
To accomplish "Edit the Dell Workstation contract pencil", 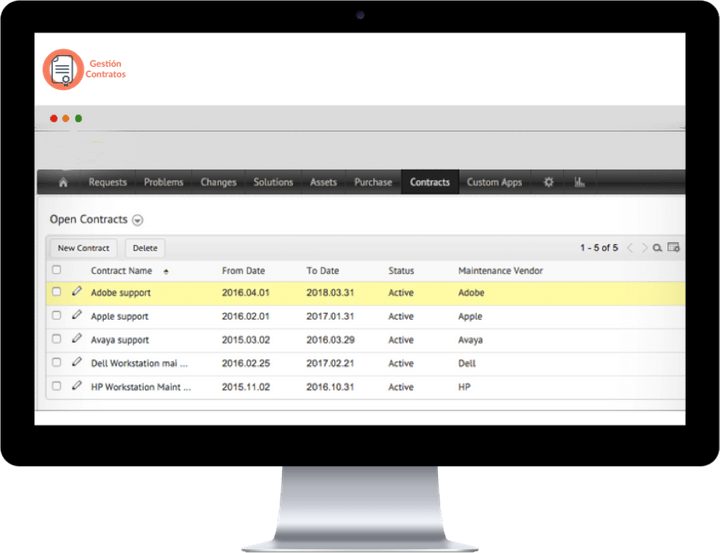I will (x=77, y=361).
